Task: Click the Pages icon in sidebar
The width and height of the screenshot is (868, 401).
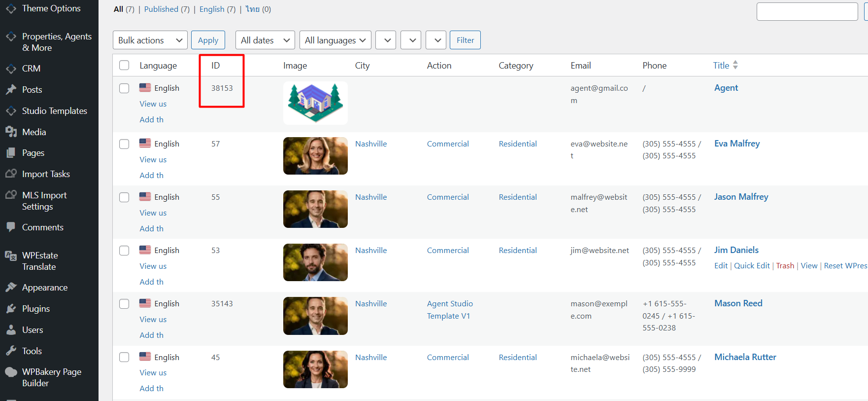Action: coord(11,153)
